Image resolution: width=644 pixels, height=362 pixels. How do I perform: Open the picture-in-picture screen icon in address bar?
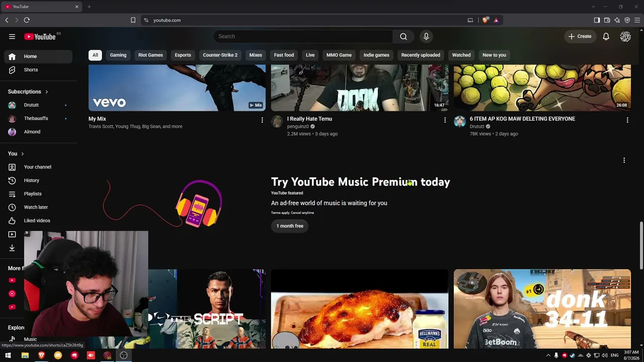click(470, 20)
